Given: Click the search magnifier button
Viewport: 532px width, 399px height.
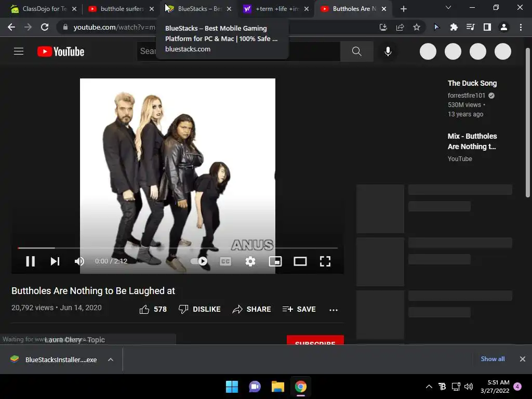Looking at the screenshot, I should (x=356, y=51).
